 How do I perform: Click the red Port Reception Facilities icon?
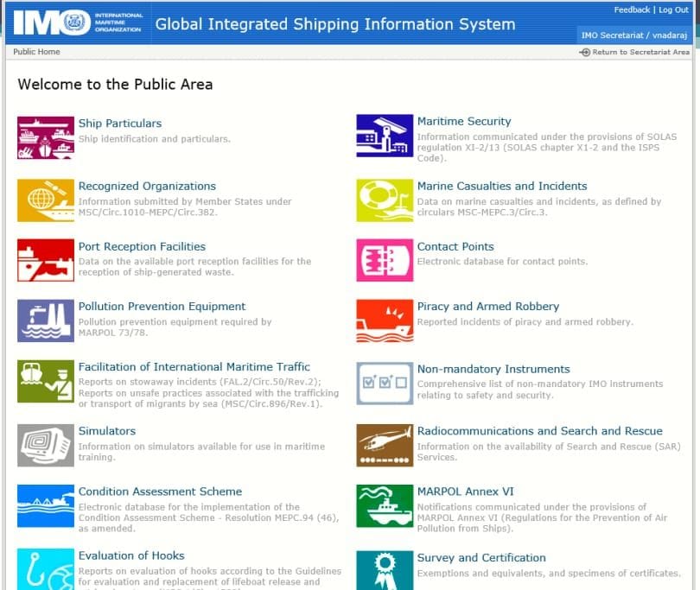click(45, 260)
